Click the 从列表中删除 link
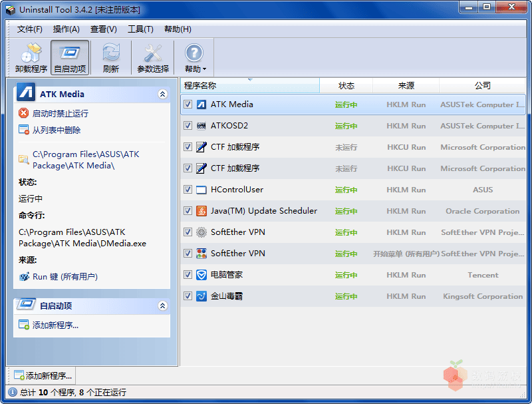532x404 pixels. pyautogui.click(x=57, y=130)
